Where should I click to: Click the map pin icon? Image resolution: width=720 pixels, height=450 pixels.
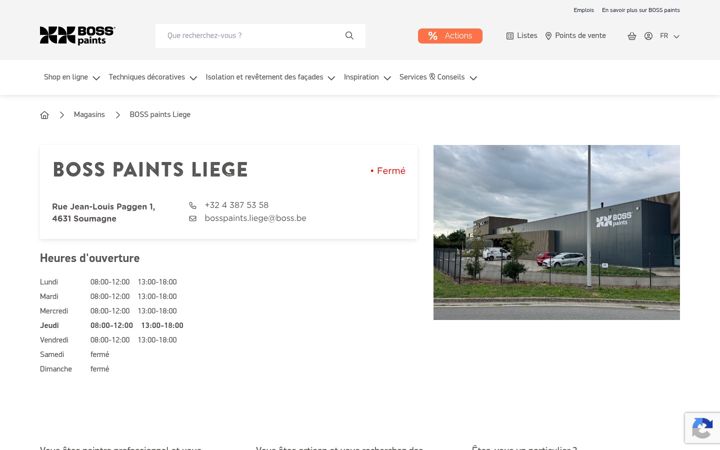coord(548,36)
